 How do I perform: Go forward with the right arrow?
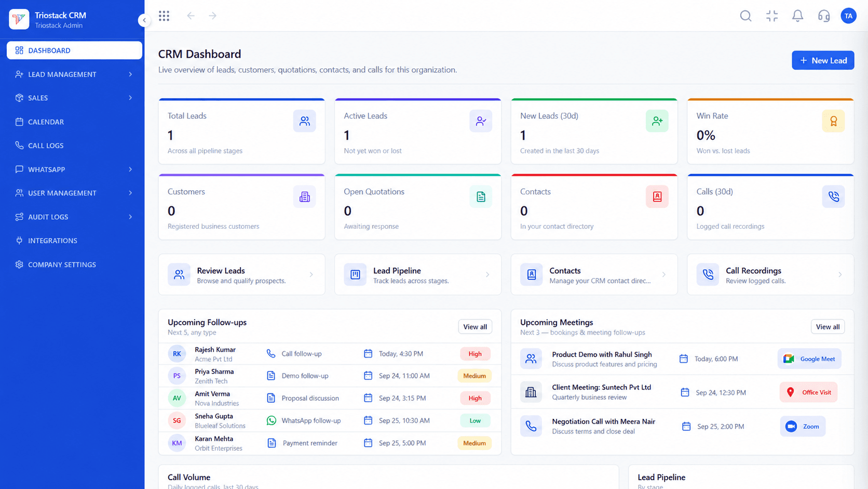[x=213, y=16]
